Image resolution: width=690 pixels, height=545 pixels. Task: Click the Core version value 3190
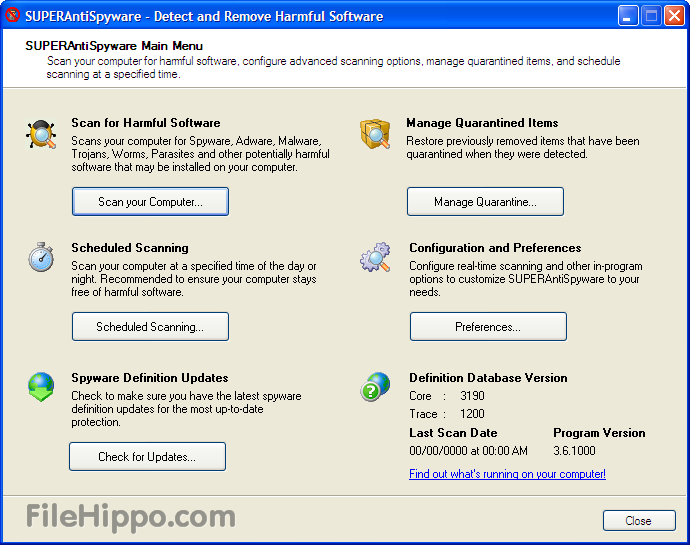point(472,396)
